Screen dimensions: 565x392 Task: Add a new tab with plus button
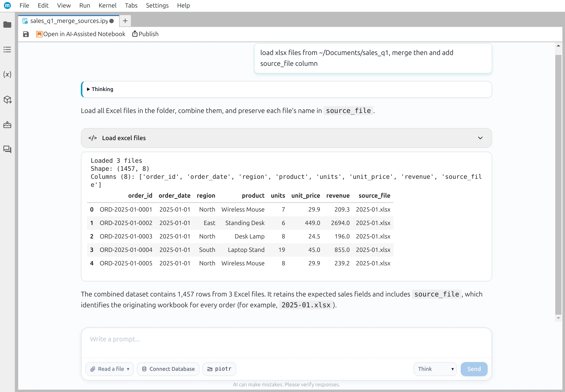click(x=125, y=21)
